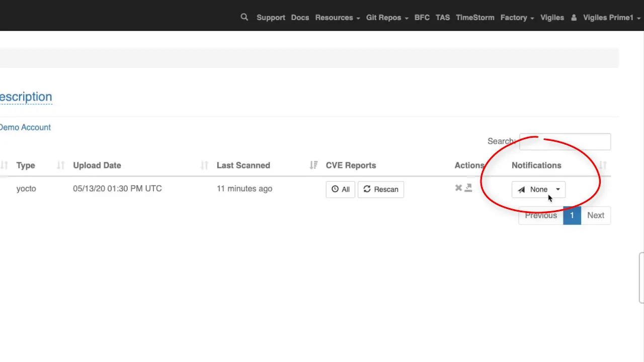Open the Demo Account link
The height and width of the screenshot is (362, 644).
point(25,127)
